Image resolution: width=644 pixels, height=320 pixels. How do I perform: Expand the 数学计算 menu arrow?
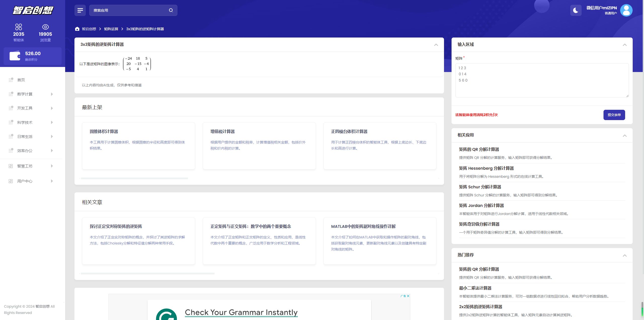coord(52,94)
